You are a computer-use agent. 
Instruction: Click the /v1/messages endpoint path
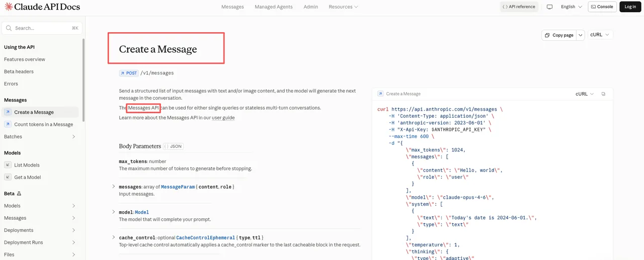click(157, 73)
